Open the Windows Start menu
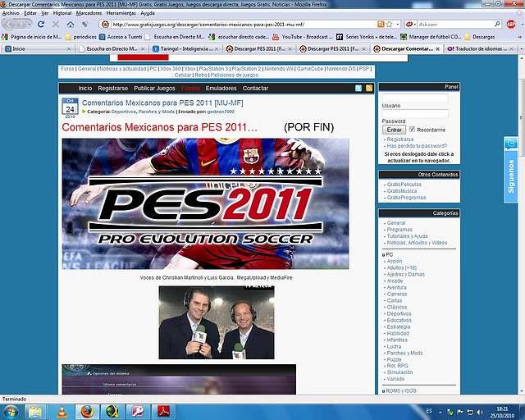Screen dimensions: 525x420 tap(11, 412)
